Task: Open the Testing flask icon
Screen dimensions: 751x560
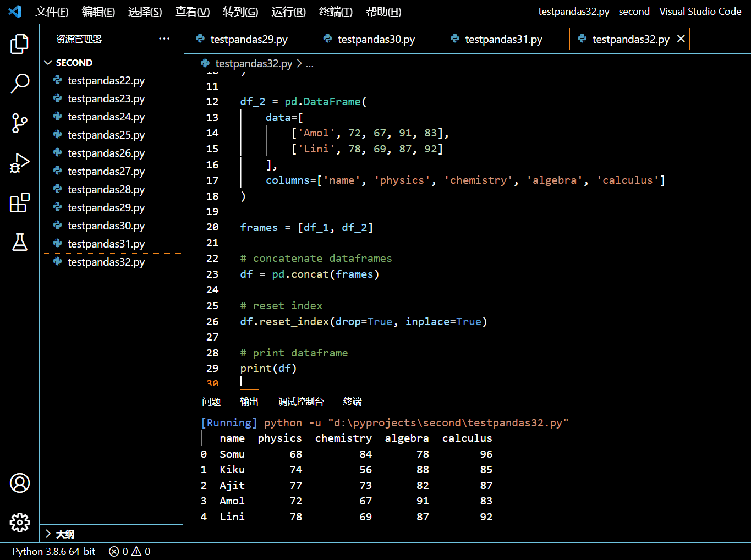Action: 20,242
